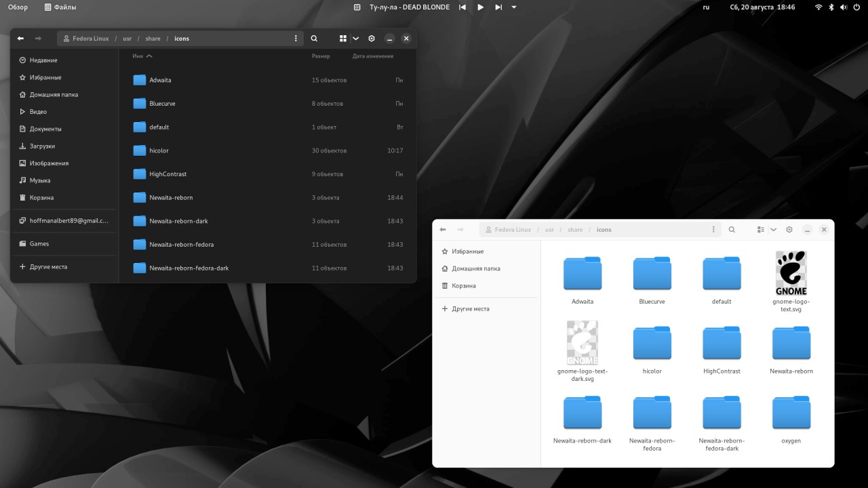The height and width of the screenshot is (488, 868).
Task: Play the track from top bar
Action: (x=481, y=7)
